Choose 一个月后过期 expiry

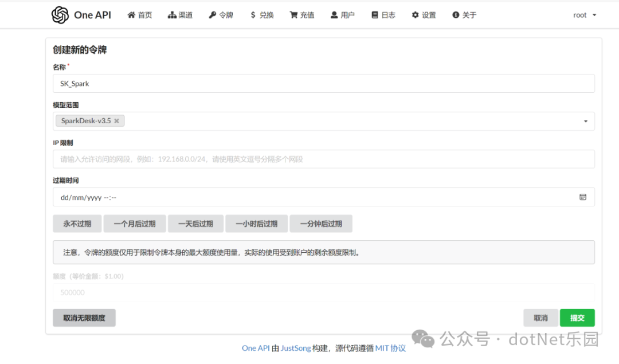[x=135, y=224]
